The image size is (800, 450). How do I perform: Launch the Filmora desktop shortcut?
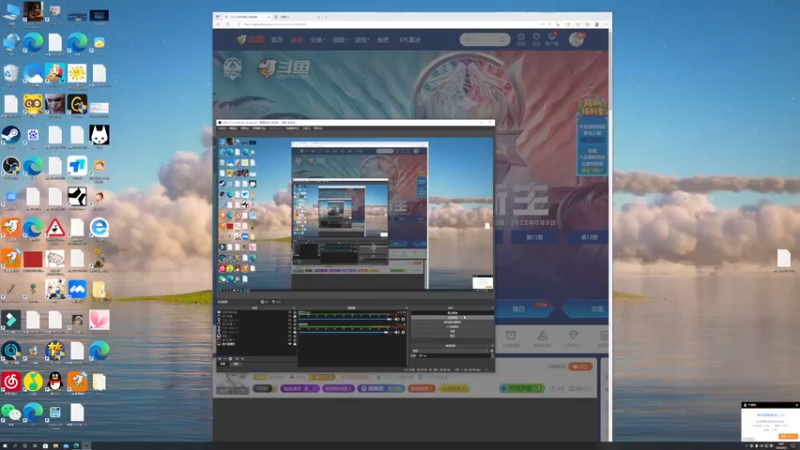pyautogui.click(x=11, y=320)
